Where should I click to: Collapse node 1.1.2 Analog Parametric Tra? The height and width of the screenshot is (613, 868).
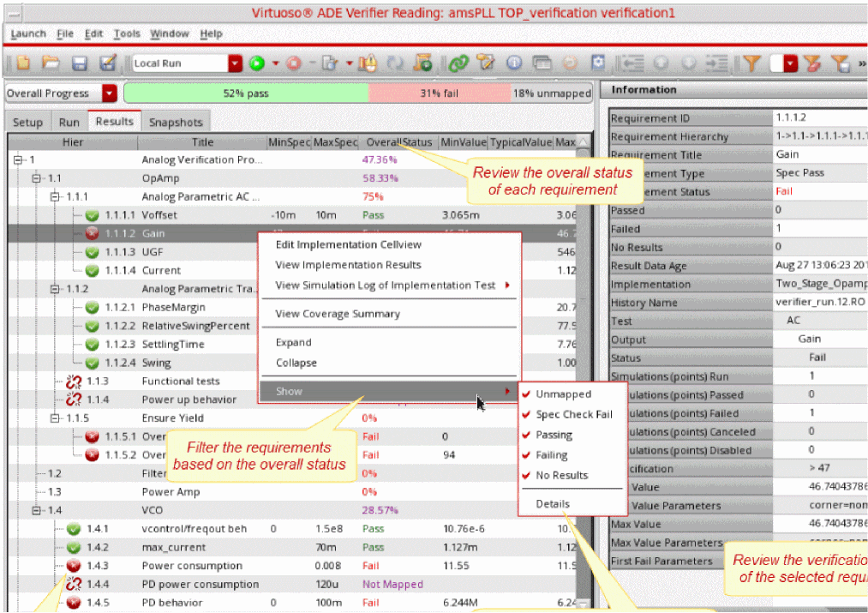55,289
